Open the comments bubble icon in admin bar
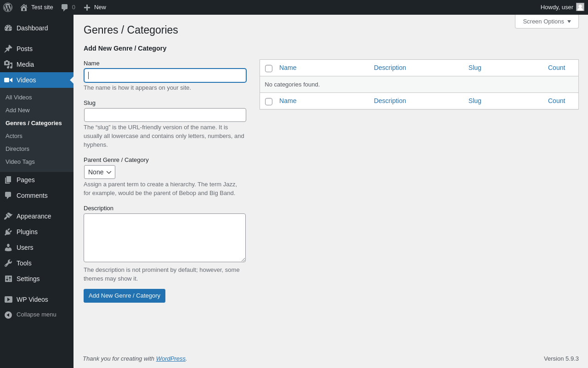 tap(65, 7)
